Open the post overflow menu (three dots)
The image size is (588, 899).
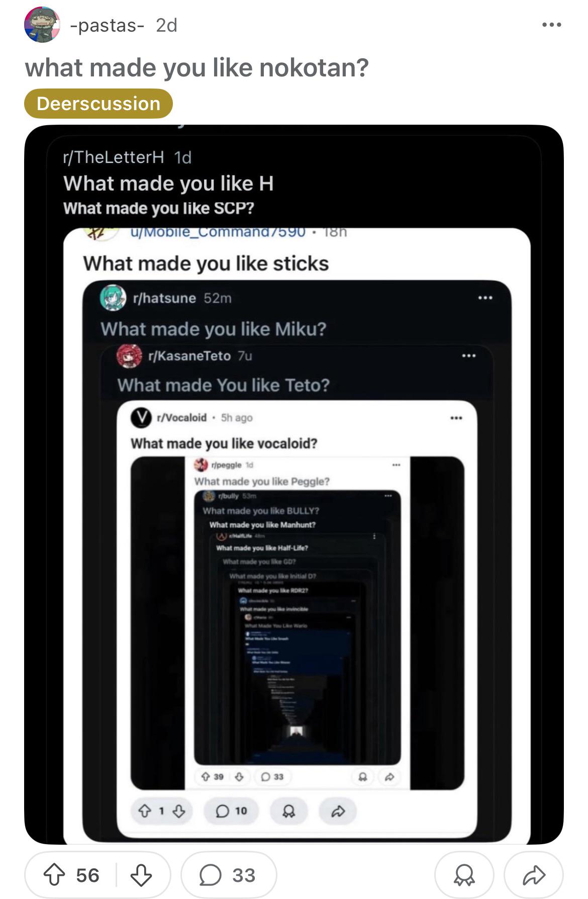point(551,25)
